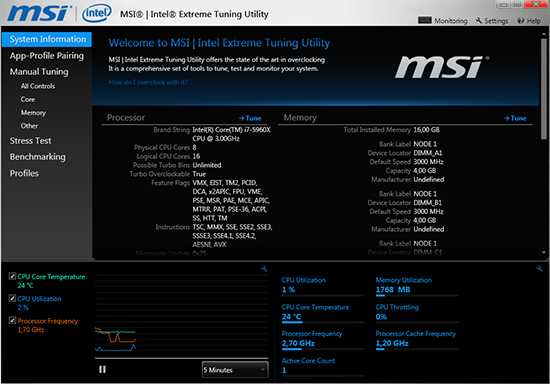Click Processor Cache Frequency 1,20 GHz value
Screen dimensions: 550x384
point(392,343)
